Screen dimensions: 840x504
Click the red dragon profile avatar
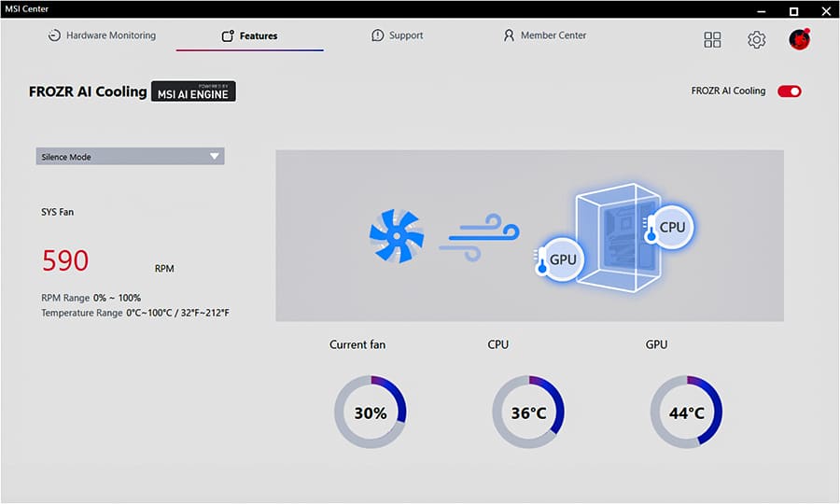tap(799, 39)
